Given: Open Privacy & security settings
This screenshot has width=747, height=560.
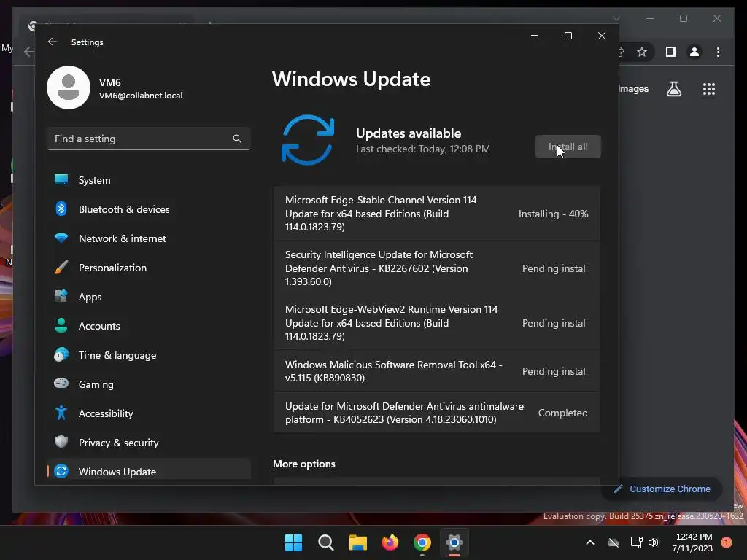Looking at the screenshot, I should coord(149,443).
